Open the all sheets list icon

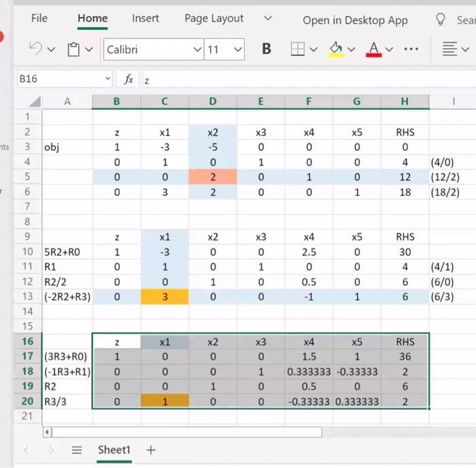tap(76, 450)
